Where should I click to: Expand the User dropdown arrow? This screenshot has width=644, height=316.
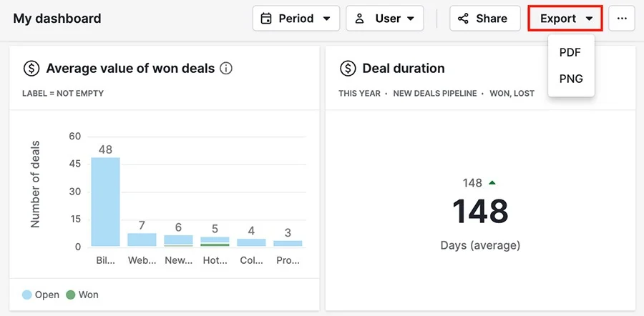click(410, 19)
